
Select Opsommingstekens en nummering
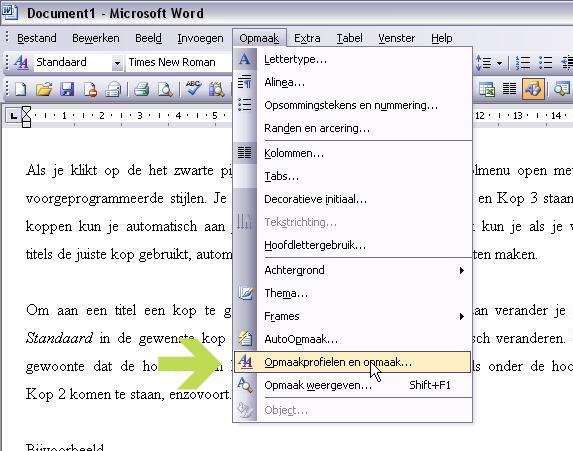coord(353,105)
